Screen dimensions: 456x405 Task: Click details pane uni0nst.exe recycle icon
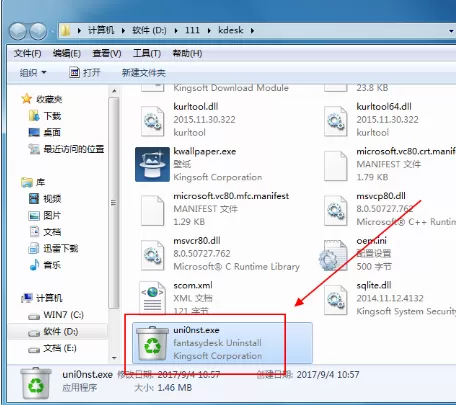pos(36,383)
